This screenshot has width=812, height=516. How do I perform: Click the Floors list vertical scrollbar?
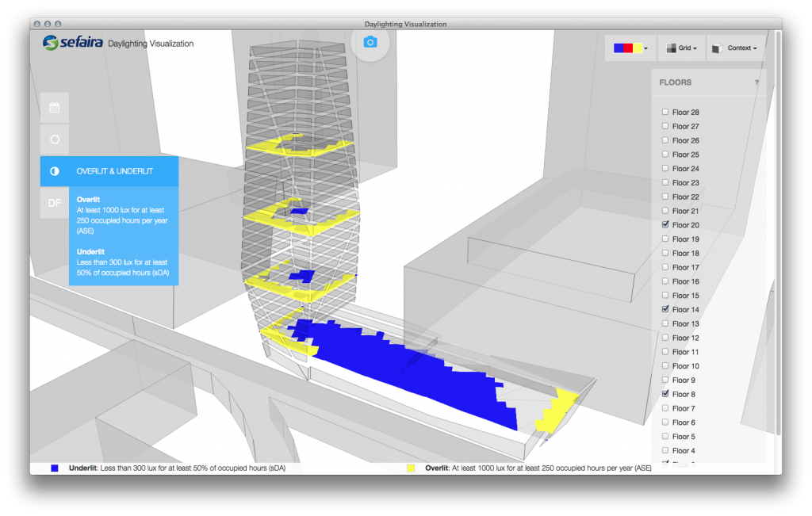click(778, 238)
